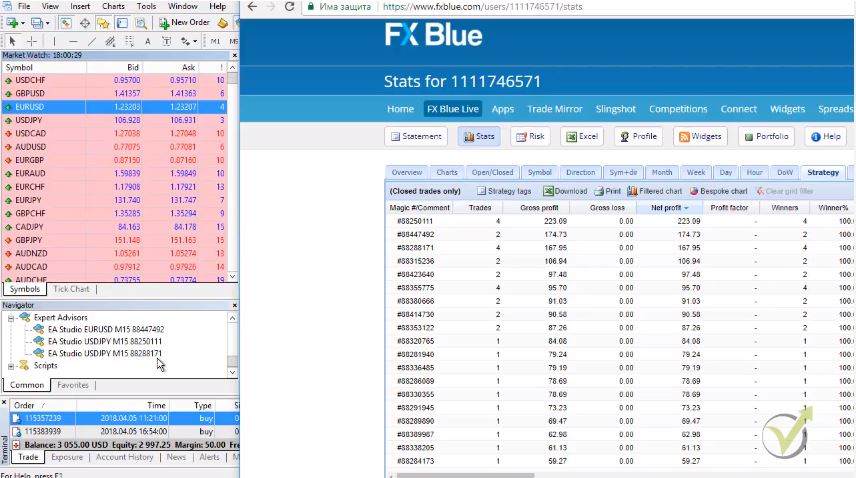Select the Fibonacci Retracement tool
Viewport: 856px width, 478px height.
click(129, 41)
